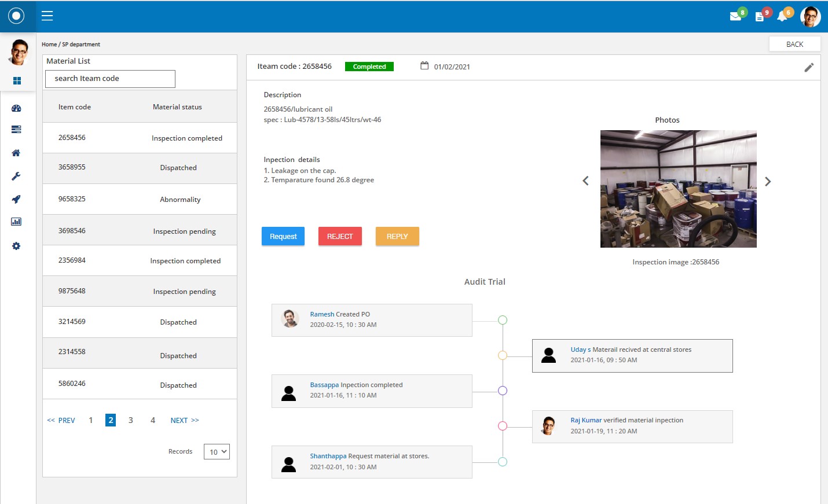Click teal timeline node for Shanthappa entry

click(503, 462)
